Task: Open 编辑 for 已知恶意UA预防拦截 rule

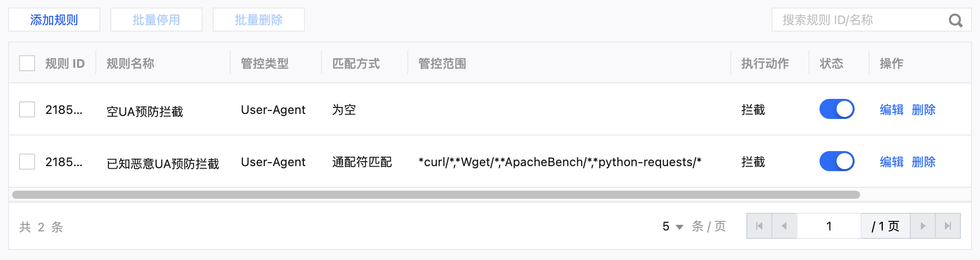Action: pyautogui.click(x=891, y=162)
